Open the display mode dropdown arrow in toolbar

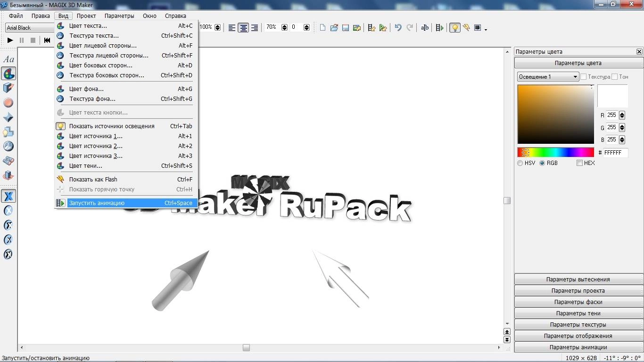(486, 29)
